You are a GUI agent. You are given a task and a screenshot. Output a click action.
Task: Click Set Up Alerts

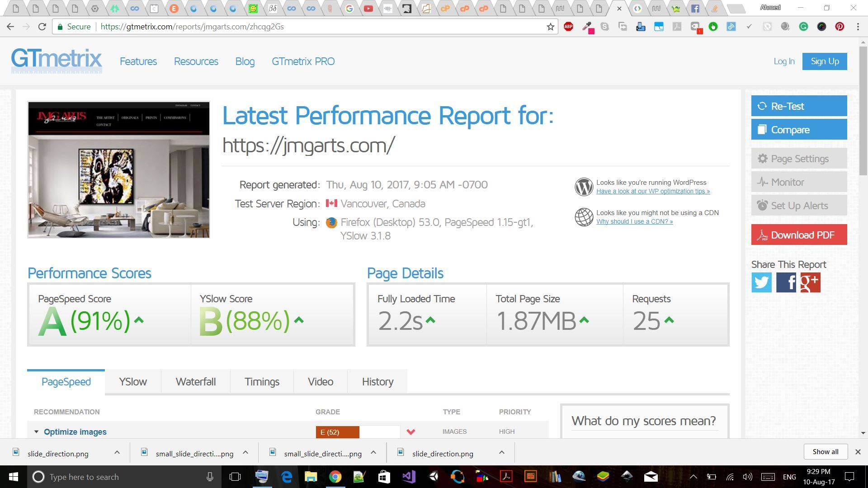799,206
